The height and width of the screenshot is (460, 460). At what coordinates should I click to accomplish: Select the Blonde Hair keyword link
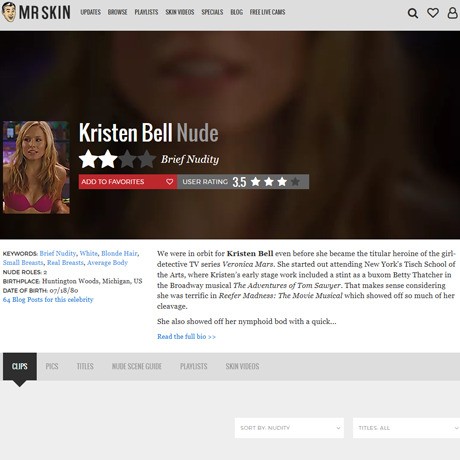pyautogui.click(x=119, y=253)
